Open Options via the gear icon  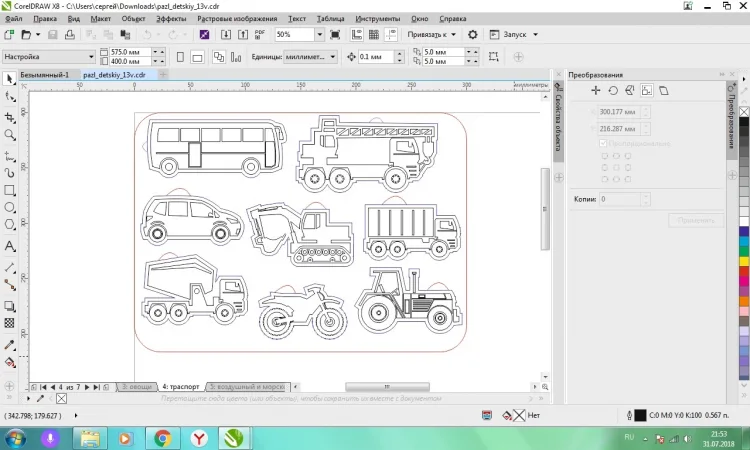tap(473, 34)
